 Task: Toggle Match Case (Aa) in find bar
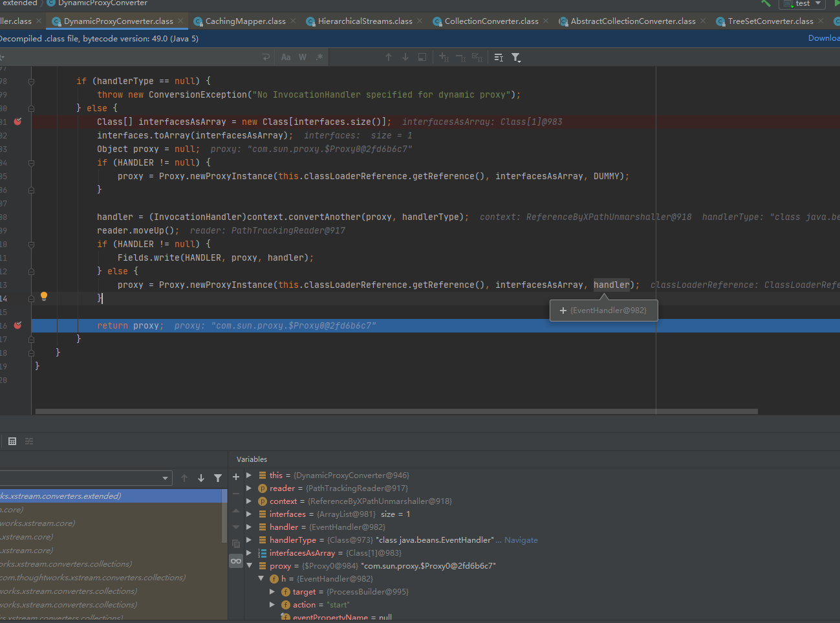[286, 58]
